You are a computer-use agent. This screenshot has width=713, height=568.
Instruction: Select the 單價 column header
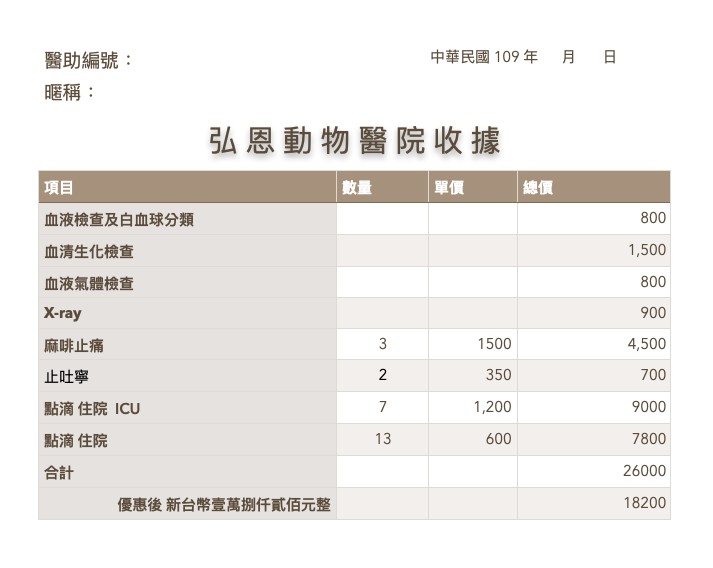click(x=472, y=187)
